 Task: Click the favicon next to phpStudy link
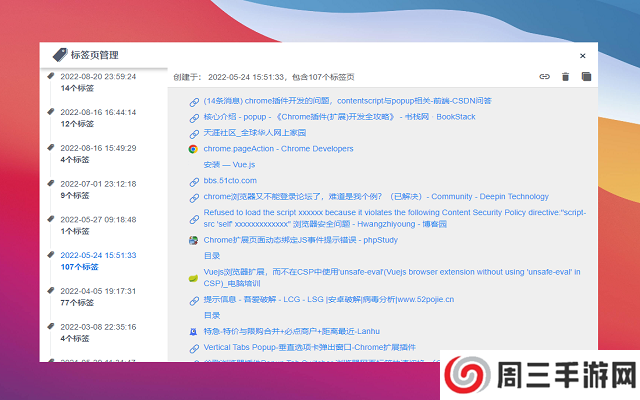pos(194,240)
